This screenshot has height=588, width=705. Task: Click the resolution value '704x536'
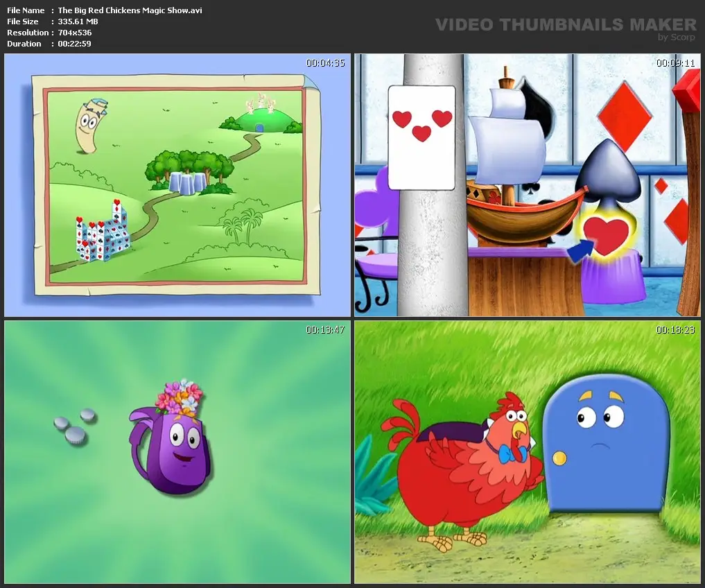coord(75,33)
